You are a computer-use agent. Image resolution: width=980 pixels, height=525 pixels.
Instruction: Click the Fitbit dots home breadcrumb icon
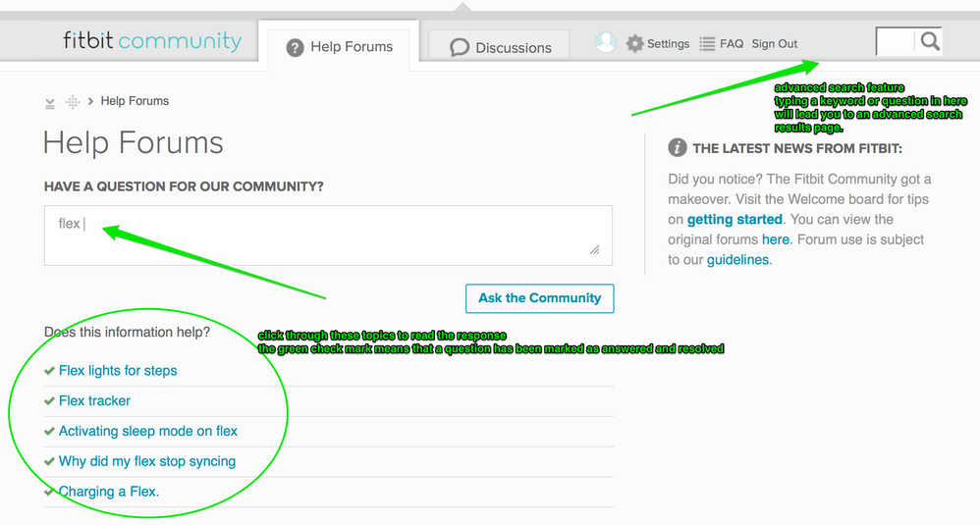tap(73, 102)
